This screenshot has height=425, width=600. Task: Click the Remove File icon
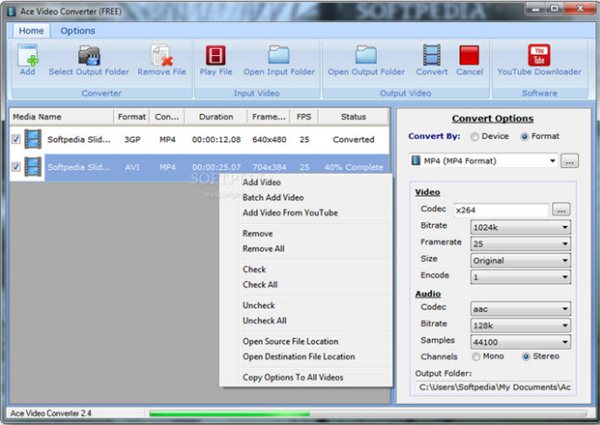(x=160, y=55)
